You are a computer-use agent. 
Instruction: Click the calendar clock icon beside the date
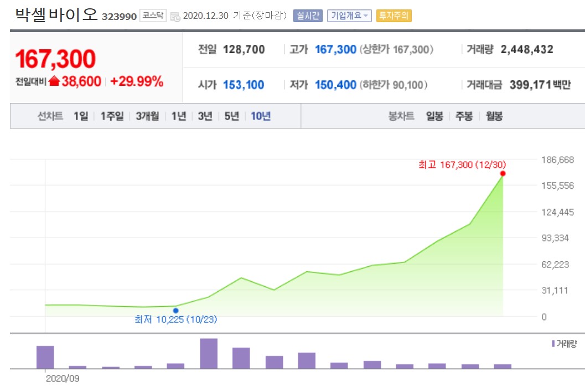(175, 17)
